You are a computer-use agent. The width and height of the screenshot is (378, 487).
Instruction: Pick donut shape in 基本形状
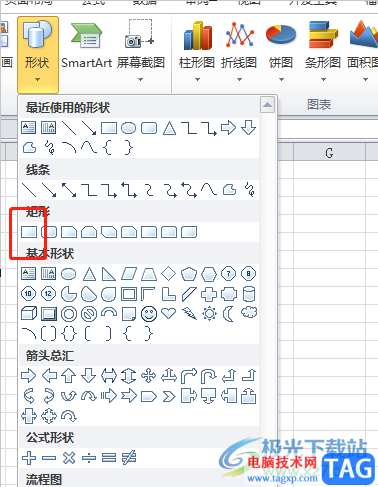[69, 314]
